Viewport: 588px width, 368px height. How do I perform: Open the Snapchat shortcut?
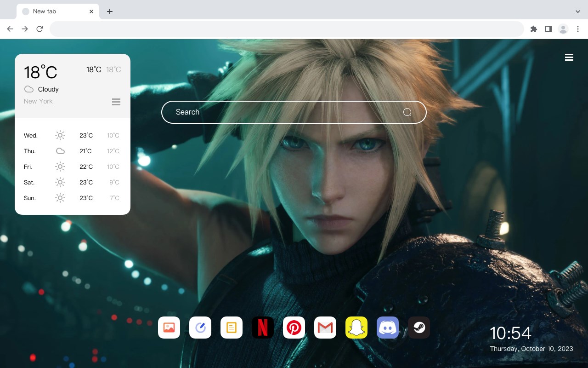tap(356, 328)
